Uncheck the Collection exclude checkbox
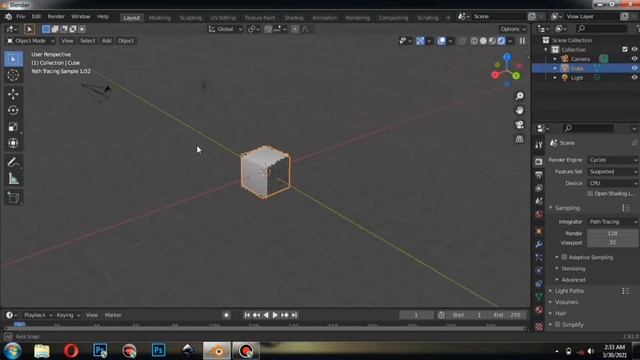 [x=625, y=49]
